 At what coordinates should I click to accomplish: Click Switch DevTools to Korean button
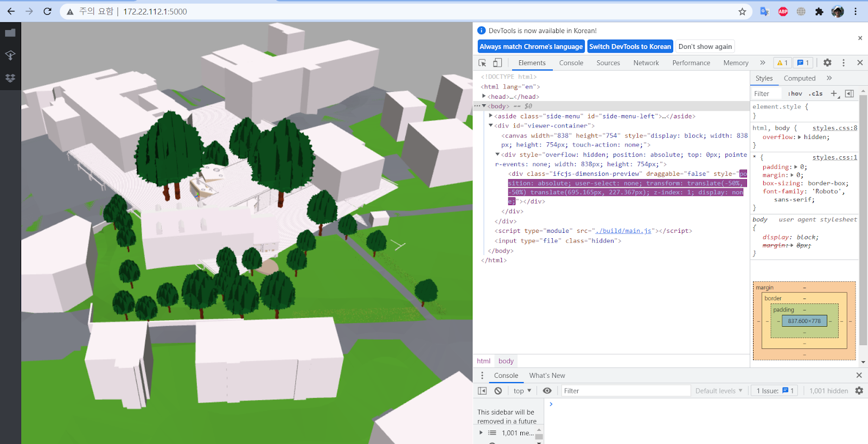coord(630,47)
